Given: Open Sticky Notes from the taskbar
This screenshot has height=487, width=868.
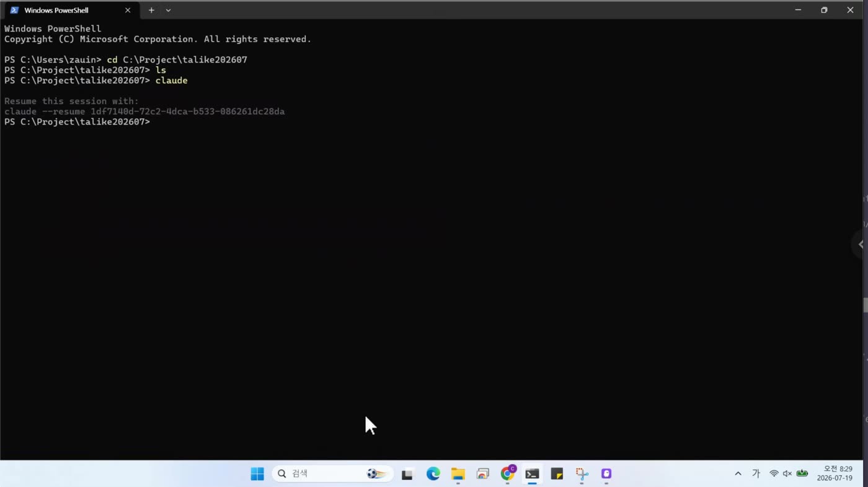Looking at the screenshot, I should [x=557, y=474].
